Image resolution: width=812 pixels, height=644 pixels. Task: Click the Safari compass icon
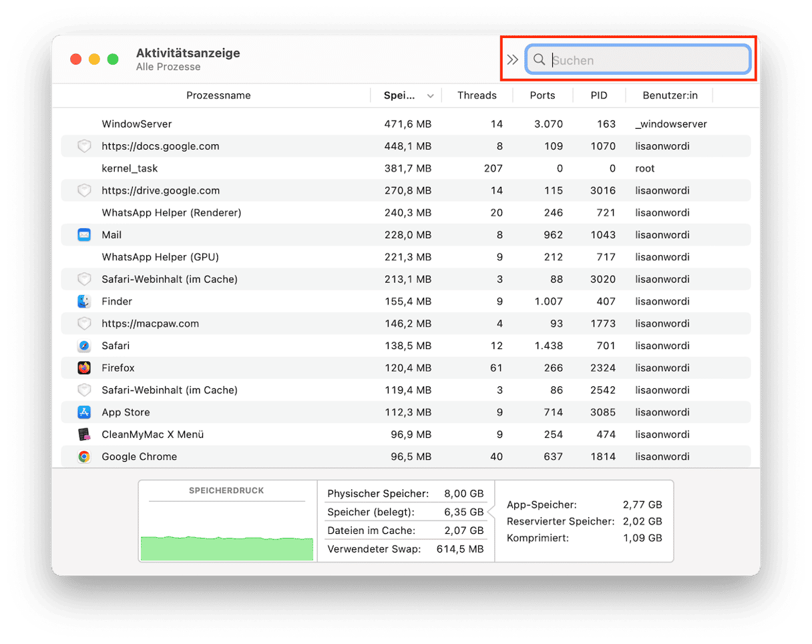click(x=84, y=346)
